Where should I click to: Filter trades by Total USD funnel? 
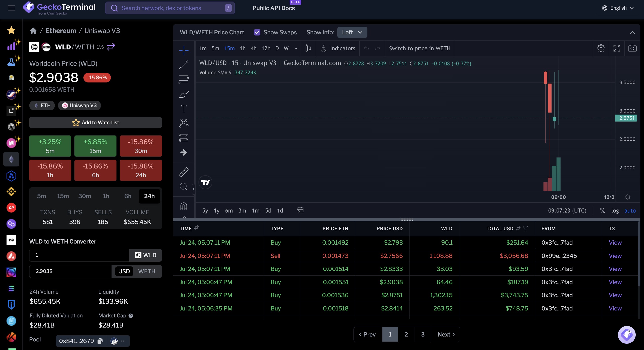tap(525, 228)
